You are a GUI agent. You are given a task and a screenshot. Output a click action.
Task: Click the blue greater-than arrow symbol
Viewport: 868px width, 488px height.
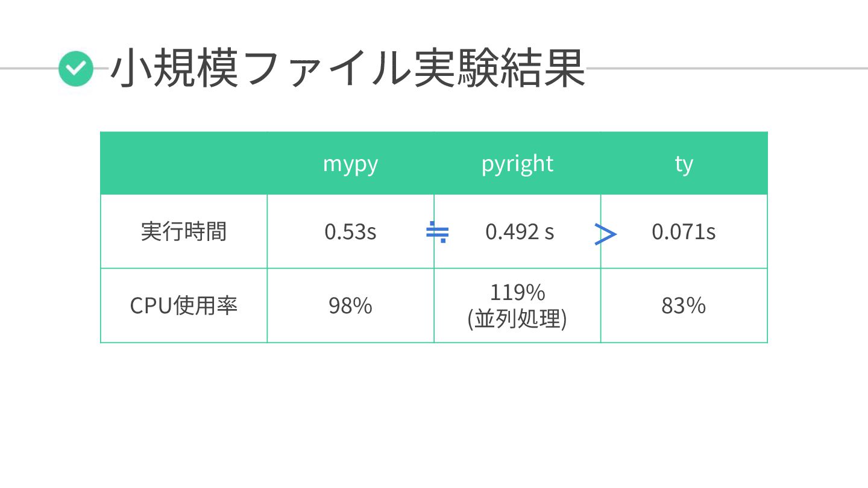[605, 234]
